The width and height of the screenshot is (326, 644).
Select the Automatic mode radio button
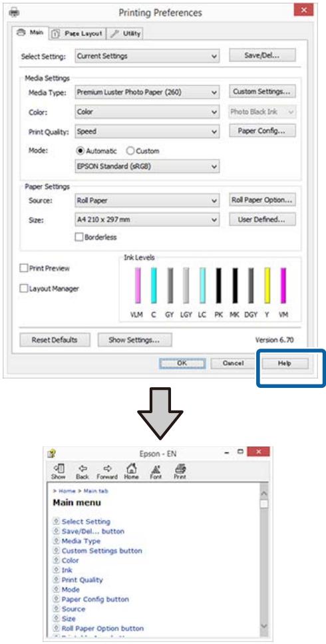(x=80, y=151)
